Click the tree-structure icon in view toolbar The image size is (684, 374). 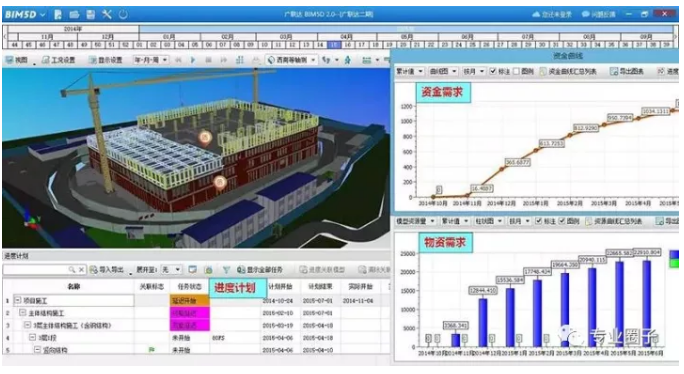coord(239,60)
